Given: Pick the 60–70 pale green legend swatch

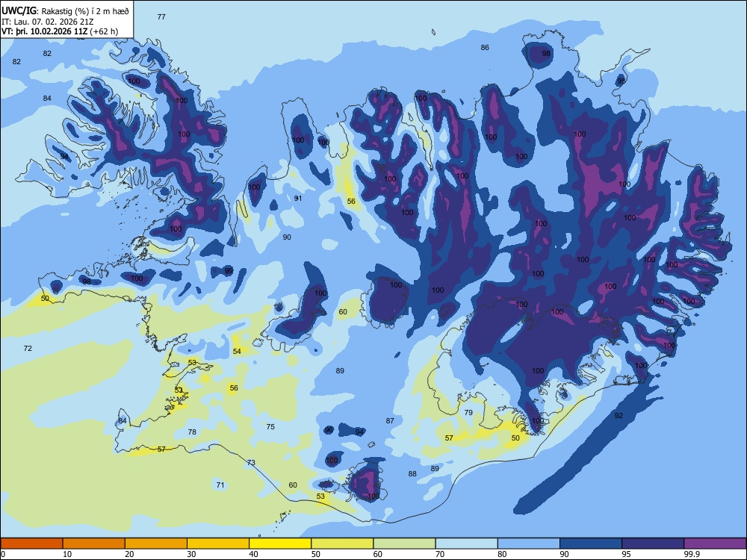Looking at the screenshot, I should coord(404,544).
